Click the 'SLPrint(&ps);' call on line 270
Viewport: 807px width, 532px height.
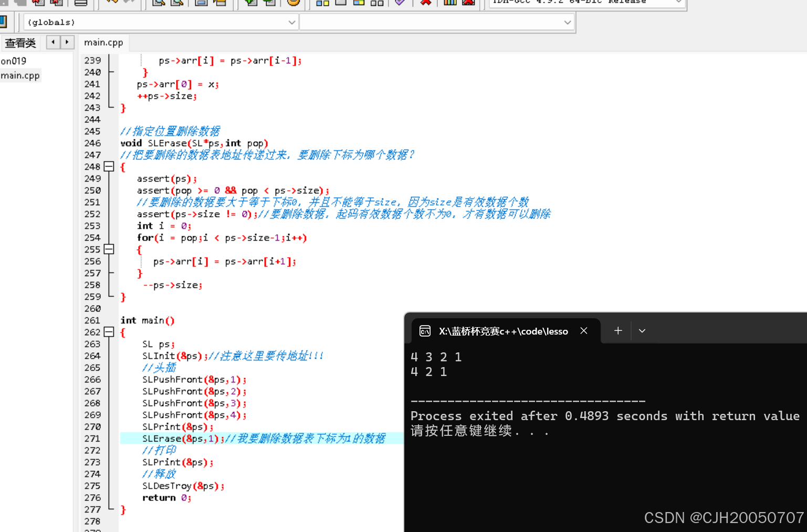point(178,426)
